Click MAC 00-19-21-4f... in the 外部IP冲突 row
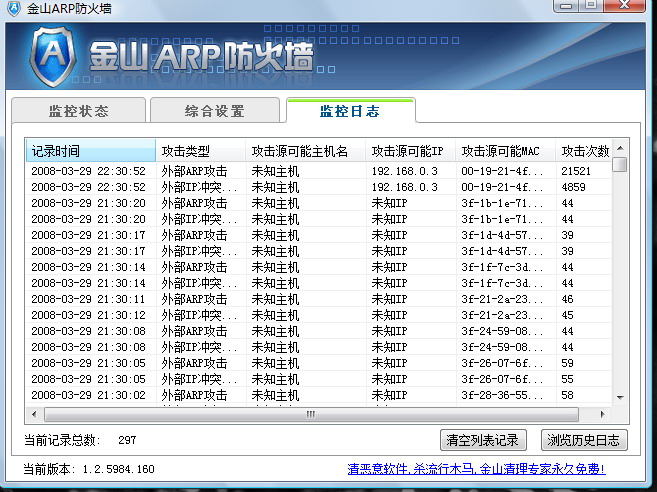Viewport: 657px width, 492px height. (502, 187)
